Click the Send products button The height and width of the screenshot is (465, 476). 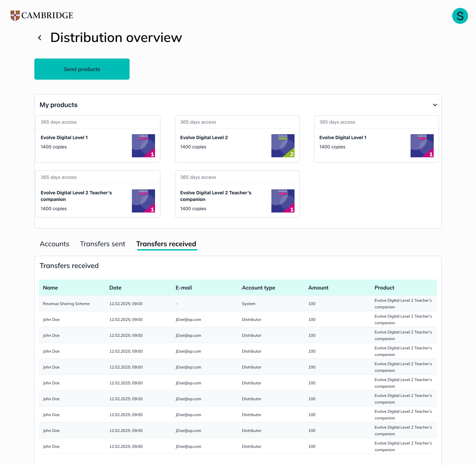click(x=82, y=69)
